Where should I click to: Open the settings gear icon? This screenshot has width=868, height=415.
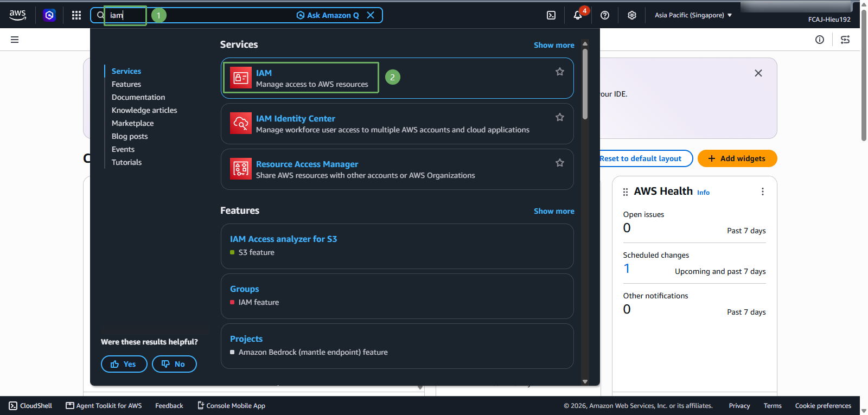coord(632,15)
